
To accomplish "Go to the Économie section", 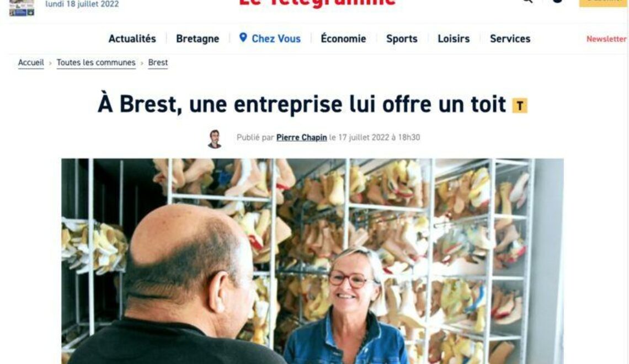I will (x=343, y=39).
